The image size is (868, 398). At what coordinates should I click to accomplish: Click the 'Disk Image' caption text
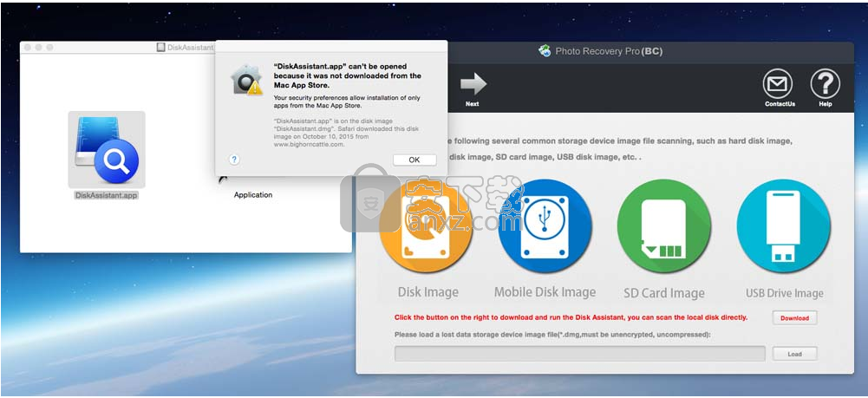tap(427, 292)
